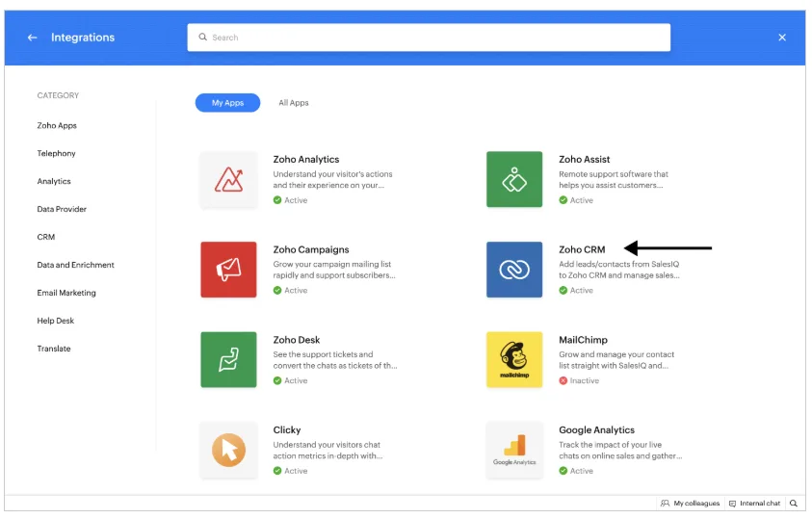Screen dimensions: 812x519
Task: Click the Zoho Analytics title
Action: pyautogui.click(x=306, y=160)
